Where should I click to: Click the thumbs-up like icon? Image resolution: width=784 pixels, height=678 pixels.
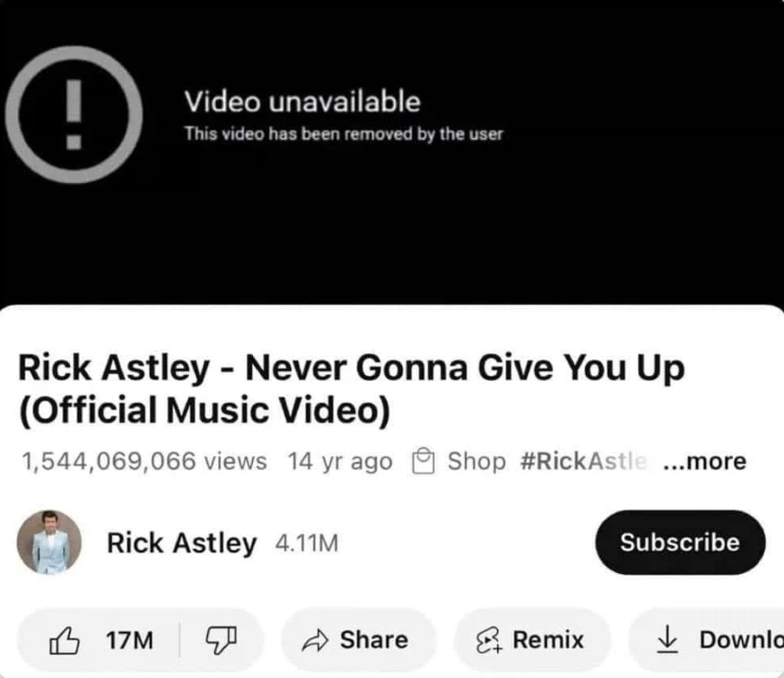click(65, 640)
